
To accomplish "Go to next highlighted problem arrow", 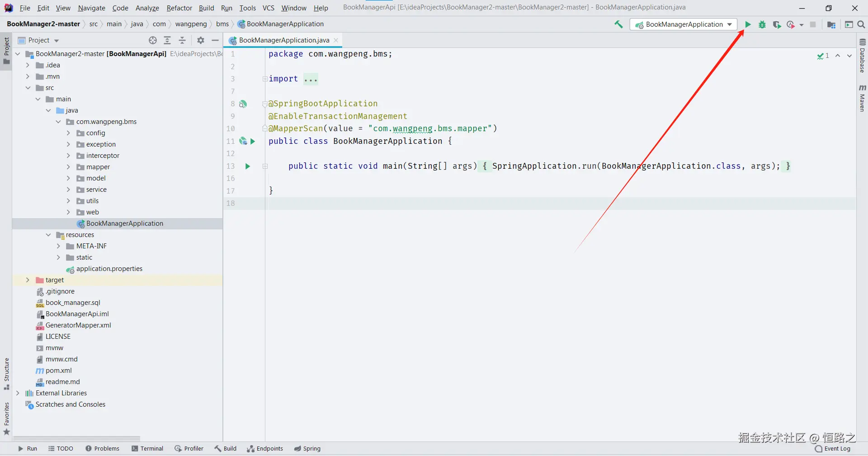I will (849, 56).
